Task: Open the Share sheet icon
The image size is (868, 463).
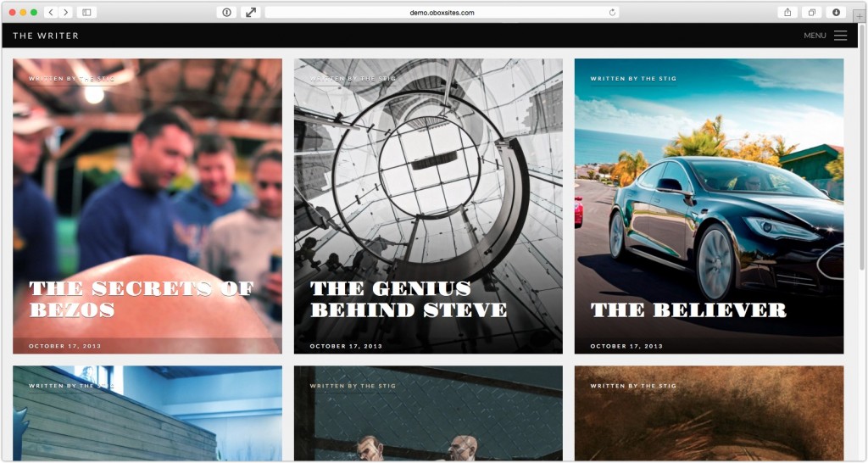Action: pyautogui.click(x=787, y=12)
